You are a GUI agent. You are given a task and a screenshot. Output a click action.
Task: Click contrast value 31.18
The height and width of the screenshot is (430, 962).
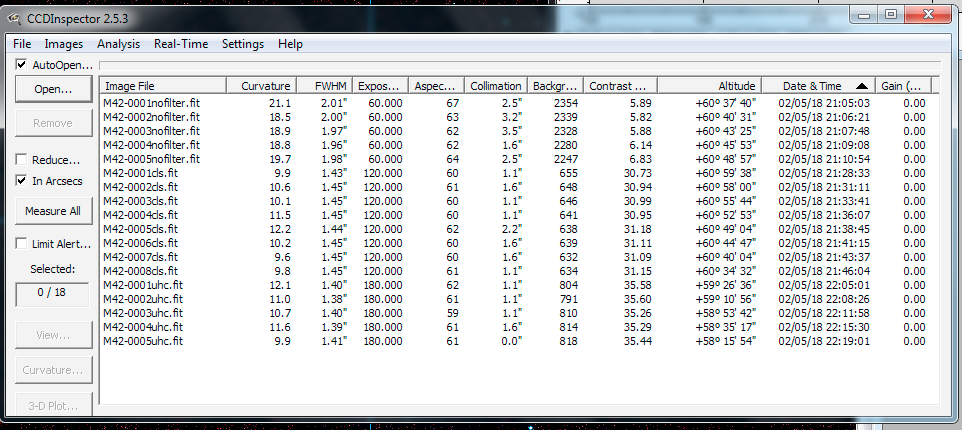pos(638,229)
